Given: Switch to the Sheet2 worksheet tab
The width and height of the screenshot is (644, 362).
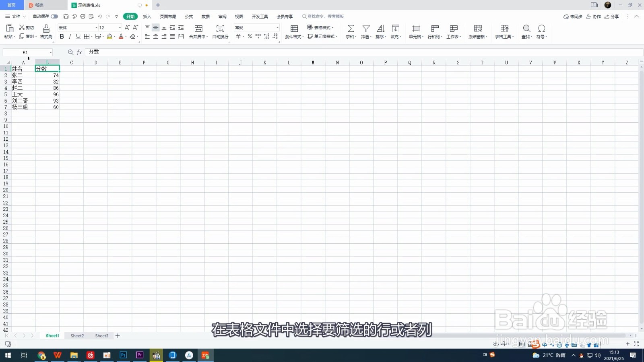Looking at the screenshot, I should [76, 335].
